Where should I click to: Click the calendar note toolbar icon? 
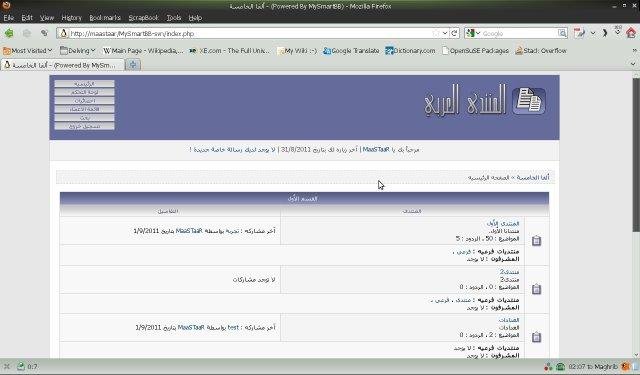[x=578, y=33]
